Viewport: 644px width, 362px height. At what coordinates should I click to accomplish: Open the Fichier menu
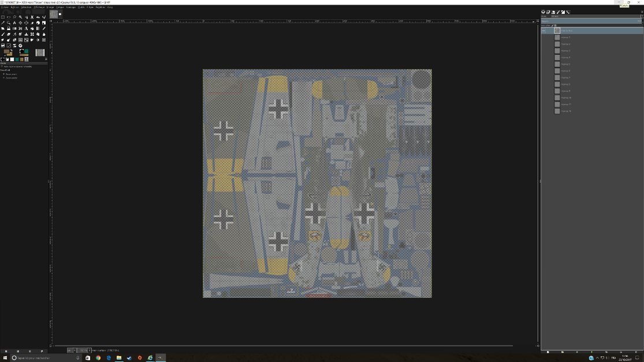[5, 7]
